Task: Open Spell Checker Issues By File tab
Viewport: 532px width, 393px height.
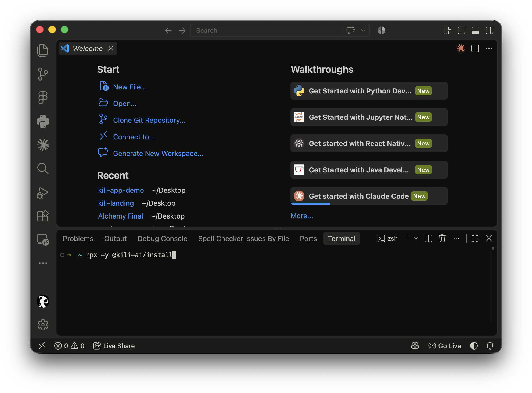Action: (243, 239)
